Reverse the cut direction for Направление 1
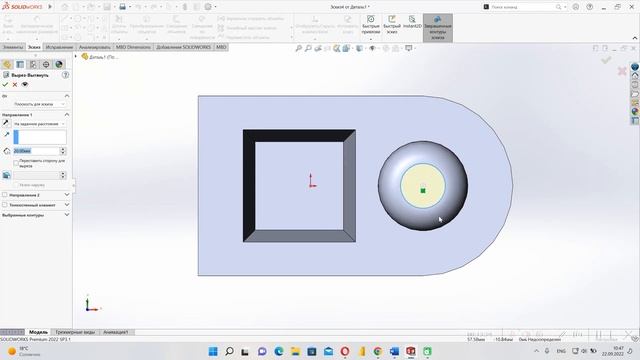640x360 pixels. click(6, 123)
